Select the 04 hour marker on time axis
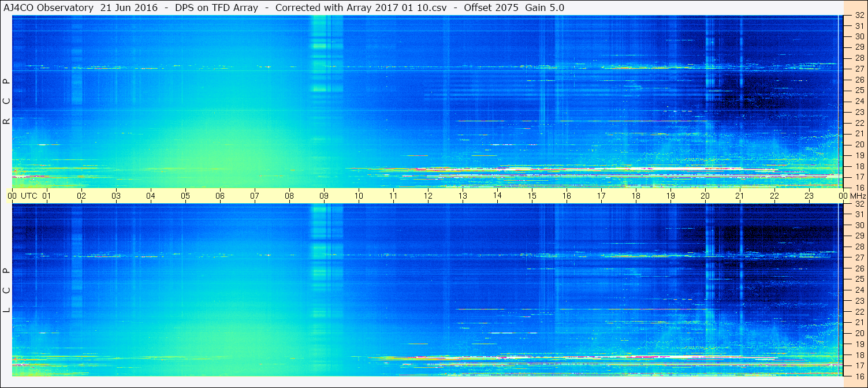 click(x=151, y=196)
